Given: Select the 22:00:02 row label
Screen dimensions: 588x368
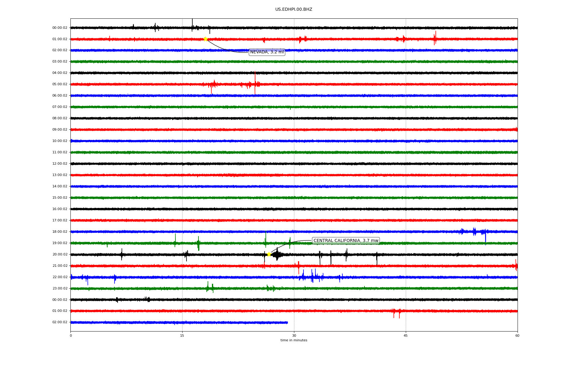Looking at the screenshot, I should pyautogui.click(x=60, y=277).
